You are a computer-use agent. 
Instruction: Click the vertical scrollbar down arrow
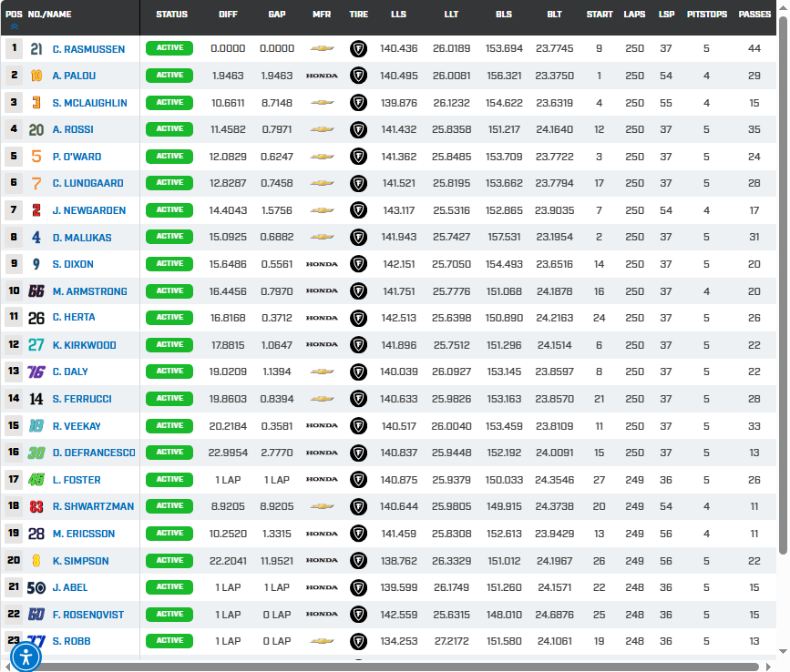pyautogui.click(x=783, y=651)
